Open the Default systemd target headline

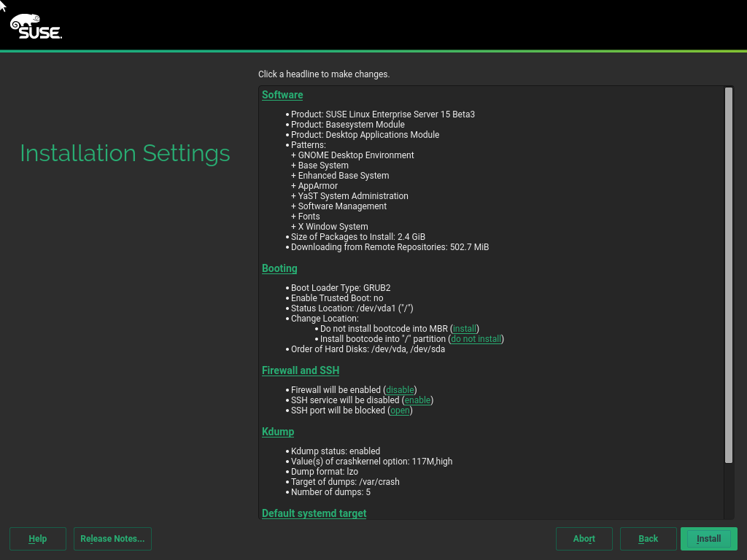pyautogui.click(x=314, y=513)
